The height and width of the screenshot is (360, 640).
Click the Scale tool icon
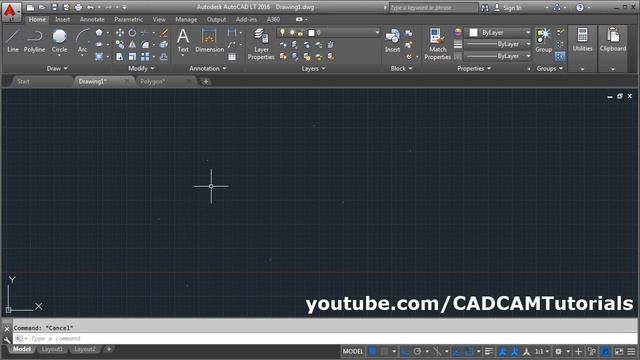coord(132,57)
